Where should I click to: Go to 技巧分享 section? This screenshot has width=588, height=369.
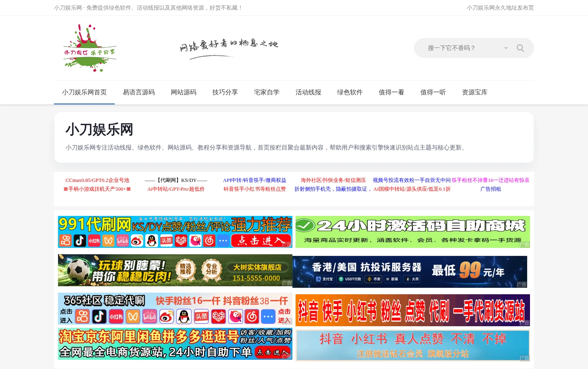click(225, 92)
